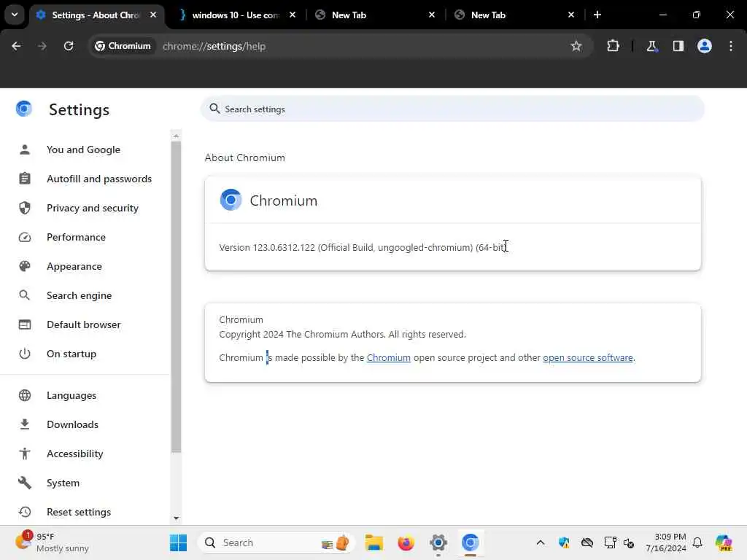Open a new tab with plus button
747x560 pixels.
pos(597,15)
